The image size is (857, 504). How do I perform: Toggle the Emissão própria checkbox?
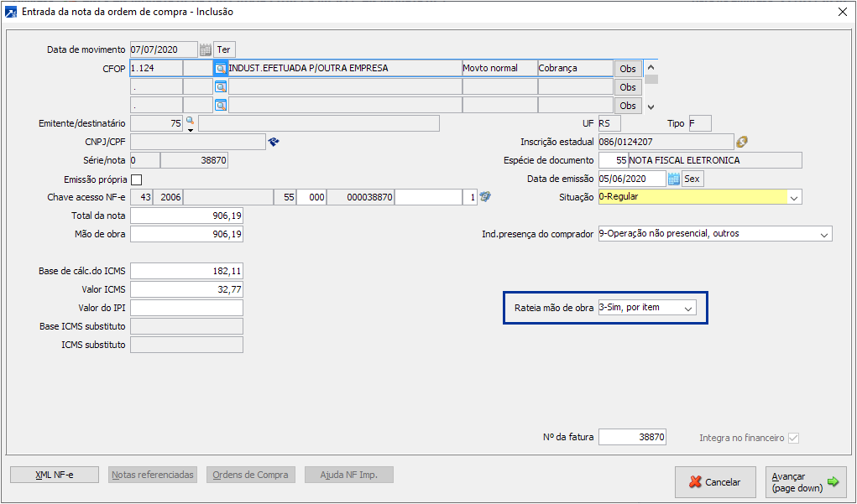point(137,179)
